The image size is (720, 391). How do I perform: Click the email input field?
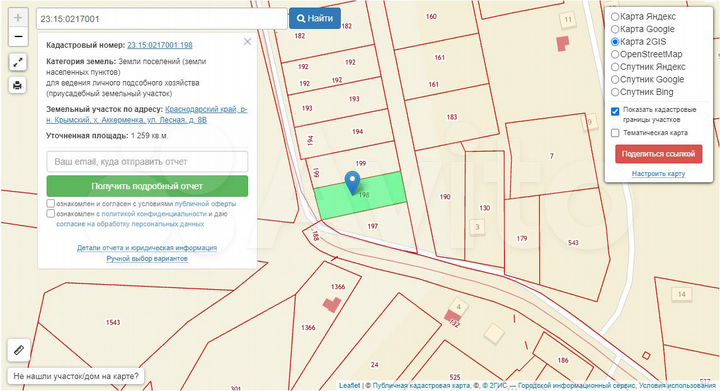147,162
